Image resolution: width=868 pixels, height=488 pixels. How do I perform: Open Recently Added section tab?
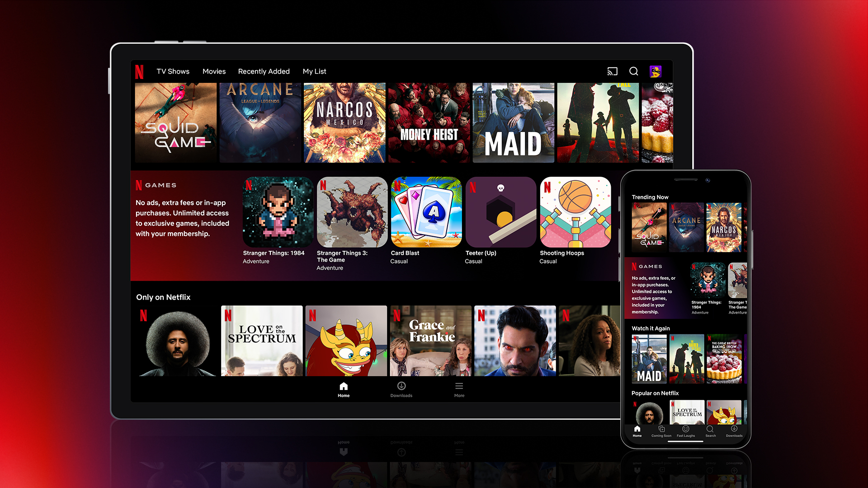coord(264,71)
